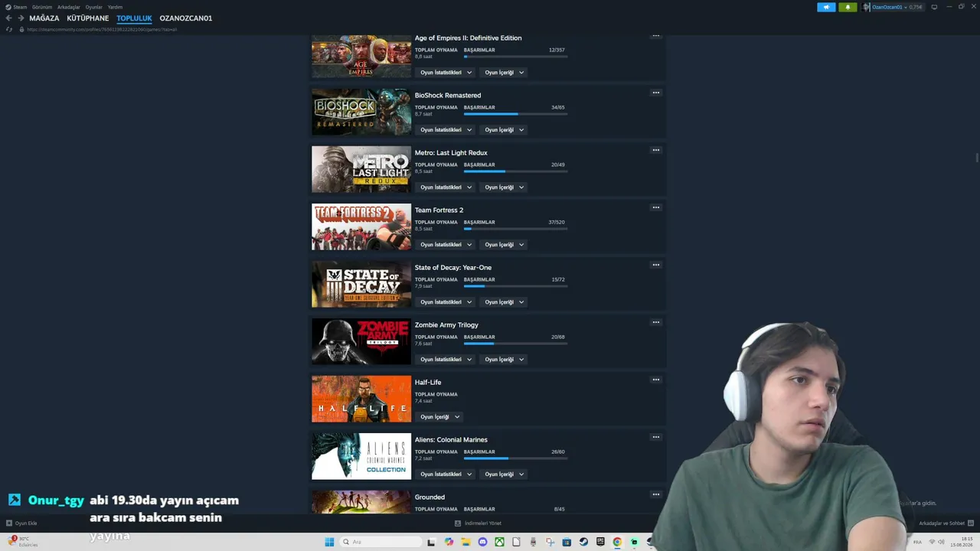Open the State of Decay cover thumbnail
This screenshot has width=980, height=551.
(361, 284)
